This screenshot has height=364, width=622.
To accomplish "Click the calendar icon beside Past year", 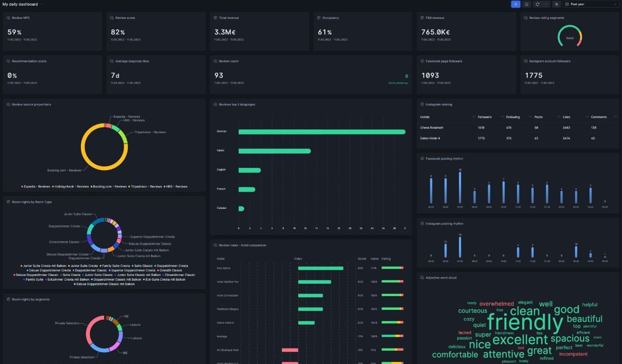I will coord(567,4).
